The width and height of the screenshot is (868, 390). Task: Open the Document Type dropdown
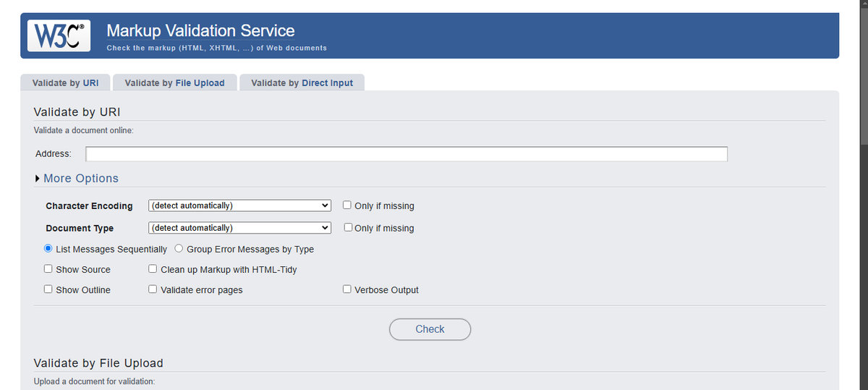(239, 228)
